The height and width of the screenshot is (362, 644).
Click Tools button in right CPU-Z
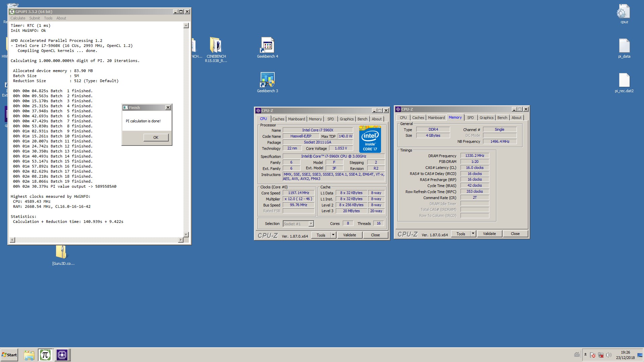tap(461, 234)
